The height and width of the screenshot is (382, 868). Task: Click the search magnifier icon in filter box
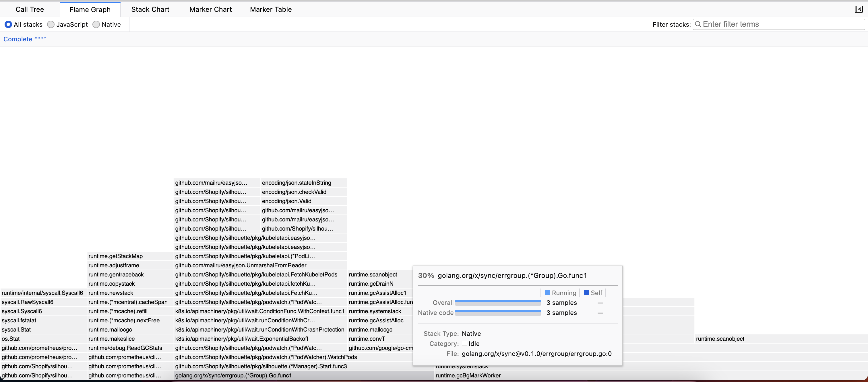pos(698,24)
